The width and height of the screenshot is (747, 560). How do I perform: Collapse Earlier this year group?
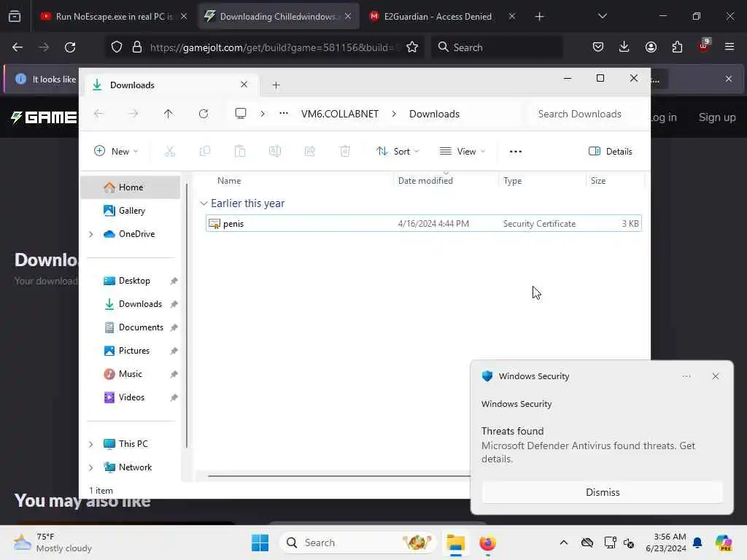[x=204, y=203]
